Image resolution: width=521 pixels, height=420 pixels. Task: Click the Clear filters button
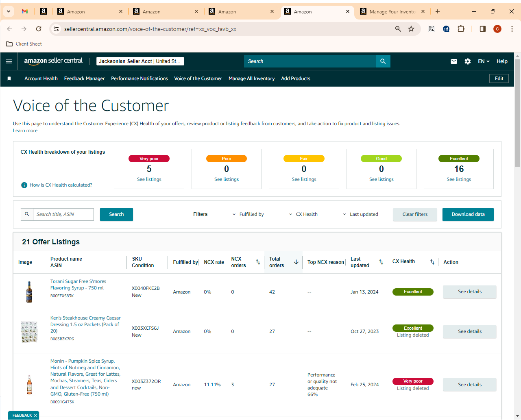pyautogui.click(x=415, y=214)
